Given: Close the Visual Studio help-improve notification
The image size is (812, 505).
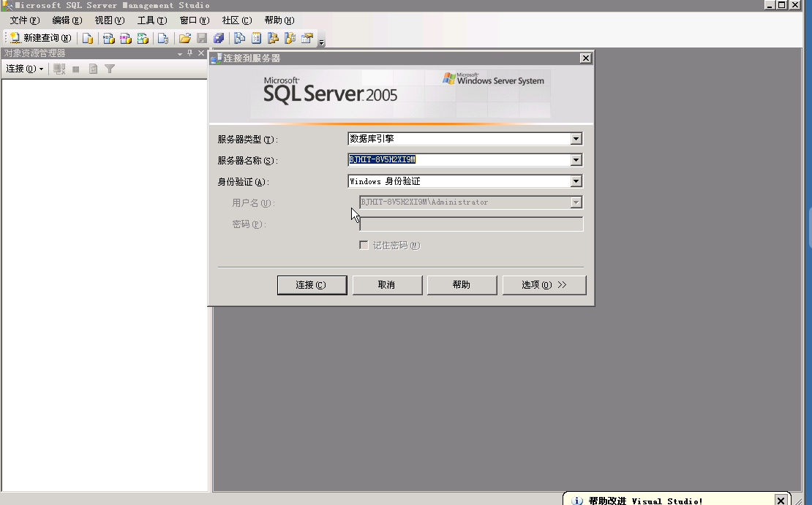Looking at the screenshot, I should pos(781,501).
